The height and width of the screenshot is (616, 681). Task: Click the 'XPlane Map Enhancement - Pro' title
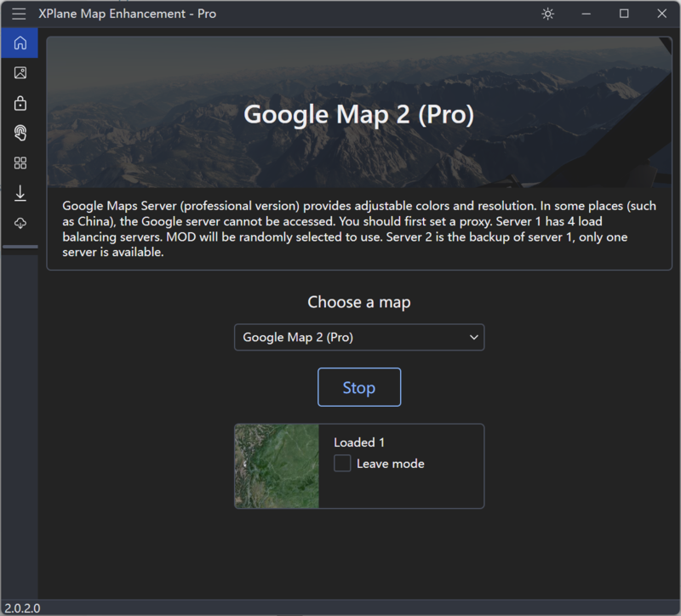pos(127,14)
